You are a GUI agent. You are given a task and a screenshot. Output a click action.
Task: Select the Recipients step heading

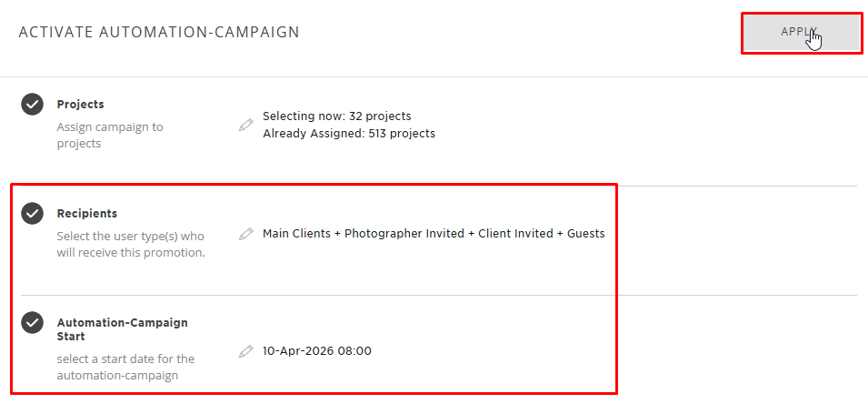tap(86, 214)
